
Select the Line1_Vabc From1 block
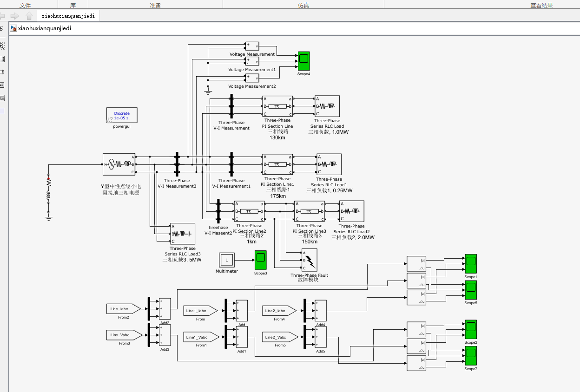pos(201,337)
